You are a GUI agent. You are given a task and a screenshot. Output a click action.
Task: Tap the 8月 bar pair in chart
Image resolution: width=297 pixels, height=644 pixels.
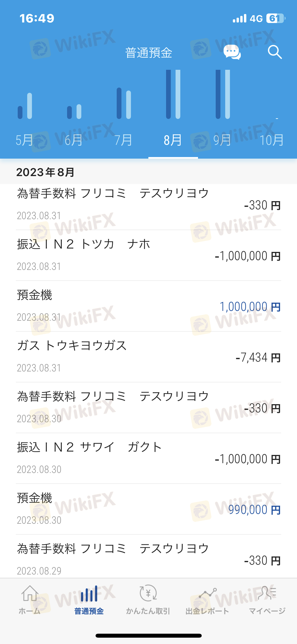(x=173, y=94)
